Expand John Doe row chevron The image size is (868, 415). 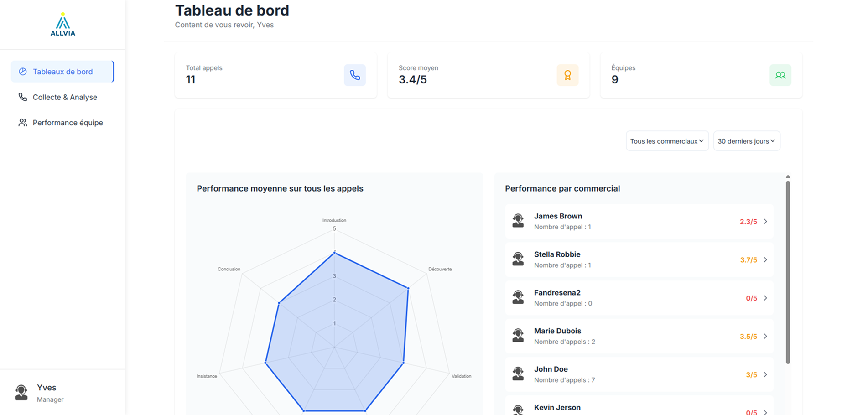tap(765, 375)
